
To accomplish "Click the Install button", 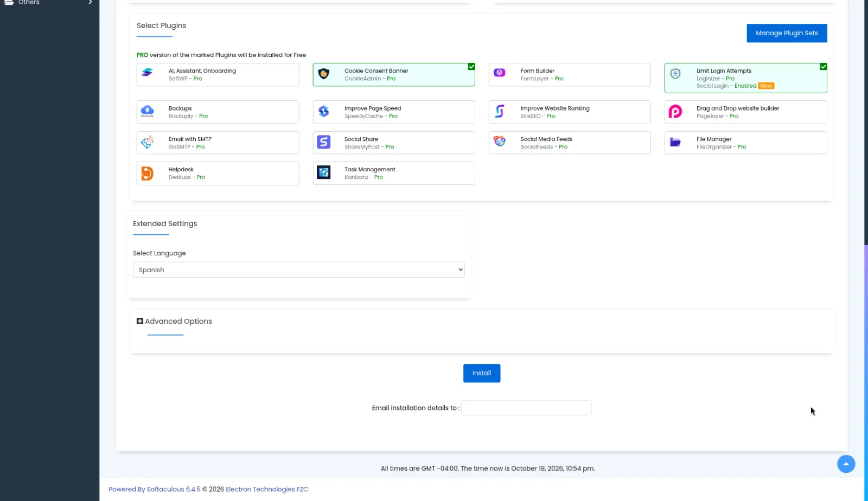I will click(x=482, y=373).
